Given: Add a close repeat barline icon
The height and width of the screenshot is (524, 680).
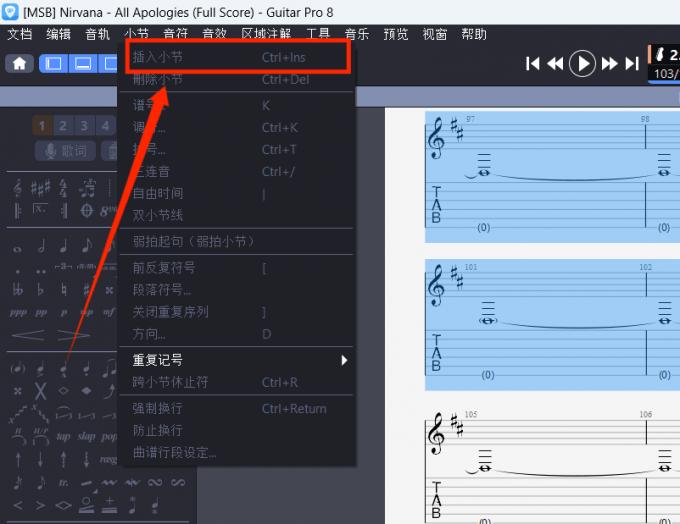Looking at the screenshot, I should point(64,211).
